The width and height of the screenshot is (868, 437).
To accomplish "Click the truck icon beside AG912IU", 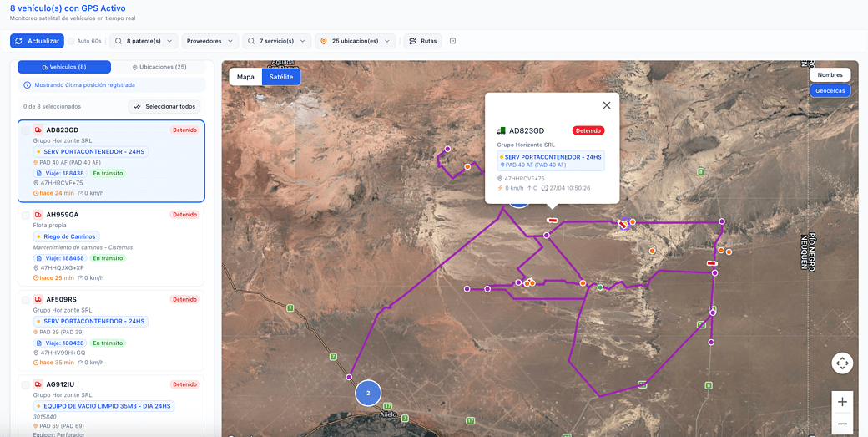I will [38, 384].
